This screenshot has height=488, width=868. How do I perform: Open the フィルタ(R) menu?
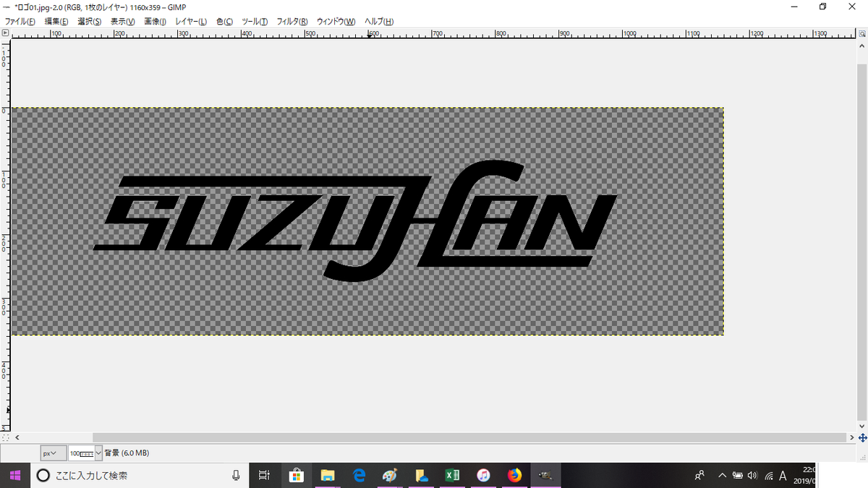point(292,22)
